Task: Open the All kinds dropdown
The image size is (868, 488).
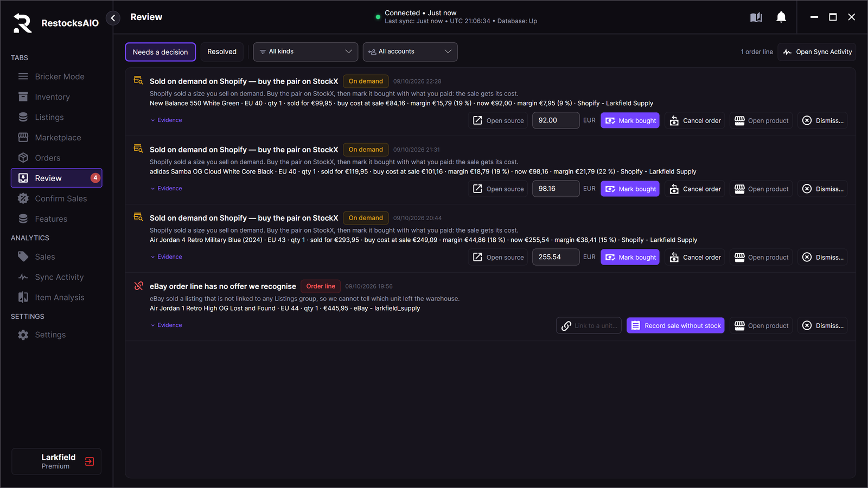Action: tap(305, 52)
